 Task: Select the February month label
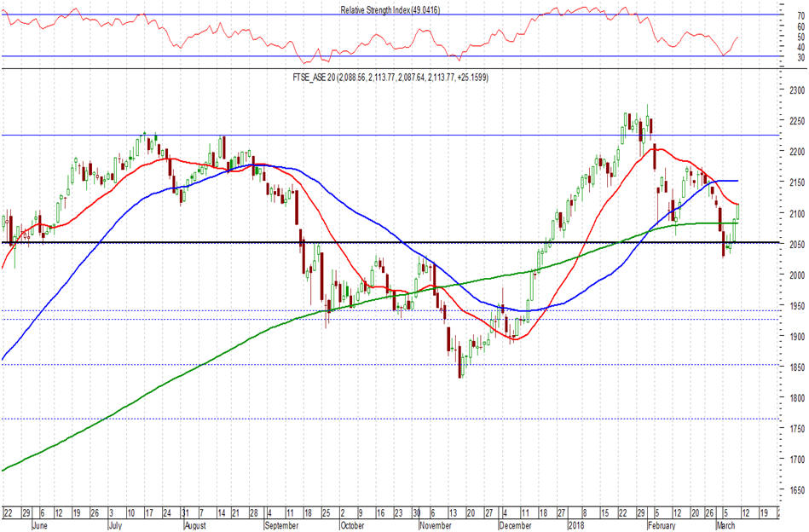click(x=662, y=525)
